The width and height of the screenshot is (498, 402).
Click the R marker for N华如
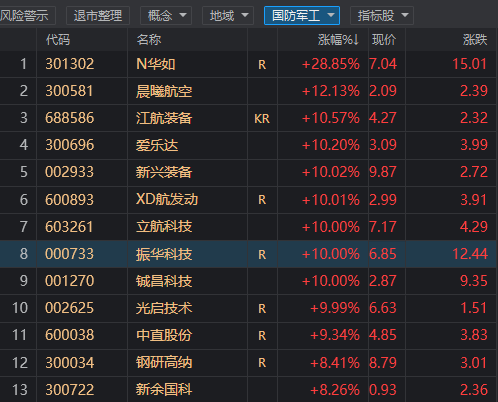coord(262,65)
